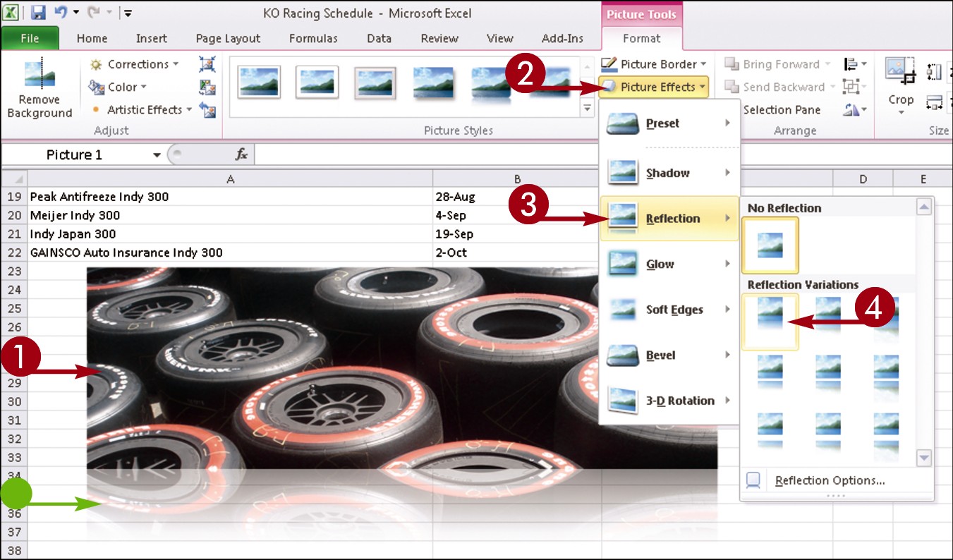Viewport: 953px width, 560px height.
Task: Choose the first Reflection Variations thumbnail
Action: [x=770, y=322]
